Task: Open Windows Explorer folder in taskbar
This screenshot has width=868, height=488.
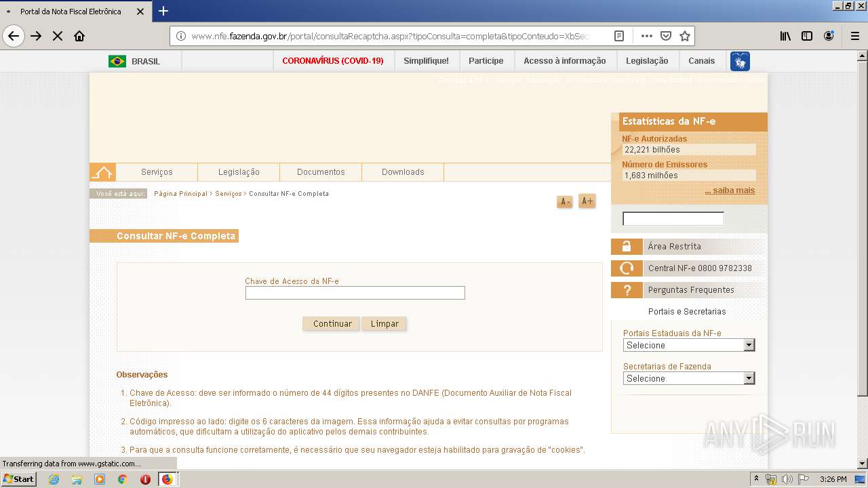Action: [x=77, y=479]
